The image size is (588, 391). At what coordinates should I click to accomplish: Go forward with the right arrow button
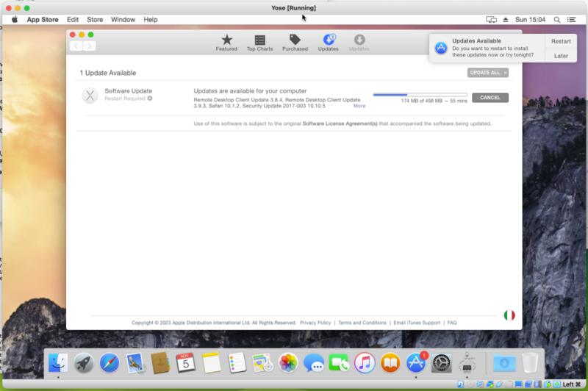[89, 46]
